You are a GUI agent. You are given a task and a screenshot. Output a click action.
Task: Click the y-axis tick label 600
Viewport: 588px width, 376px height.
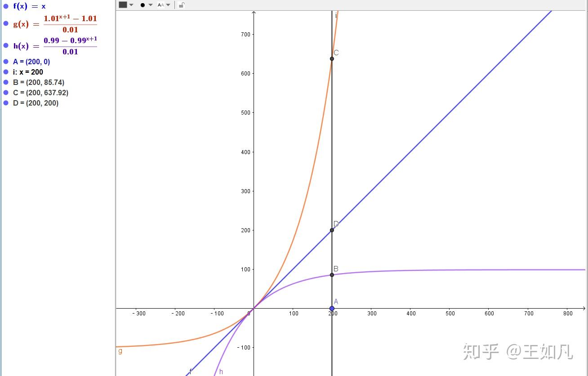[x=246, y=74]
